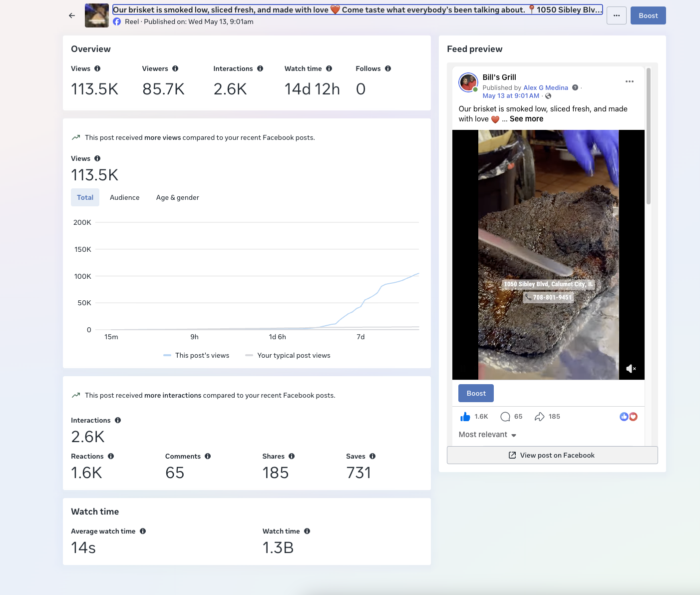Image resolution: width=700 pixels, height=595 pixels.
Task: Show info for Views above the chart
Action: click(x=97, y=158)
